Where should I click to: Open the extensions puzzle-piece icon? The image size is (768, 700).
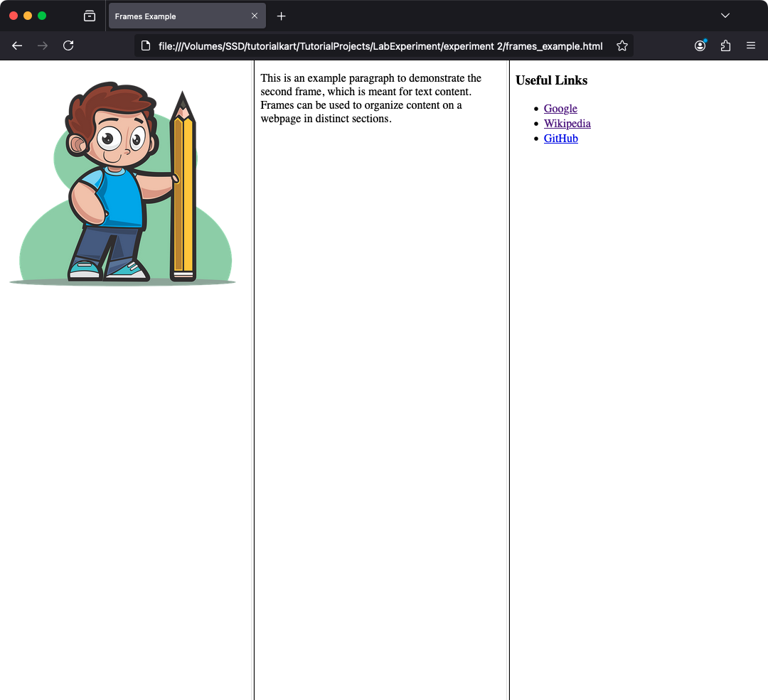725,45
